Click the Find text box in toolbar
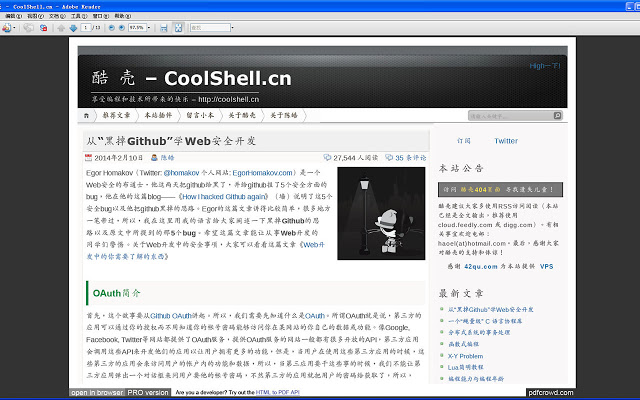 click(210, 27)
